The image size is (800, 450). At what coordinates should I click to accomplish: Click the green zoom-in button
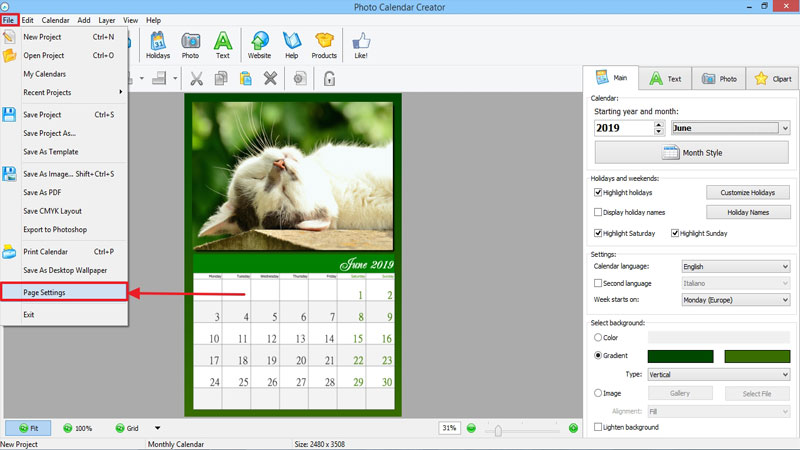573,428
